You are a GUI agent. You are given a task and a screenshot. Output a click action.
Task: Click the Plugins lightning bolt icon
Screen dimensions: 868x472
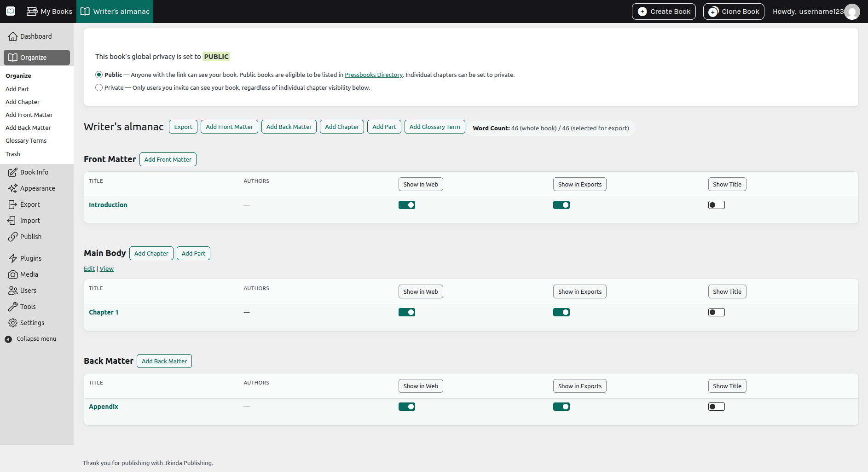[x=13, y=258]
